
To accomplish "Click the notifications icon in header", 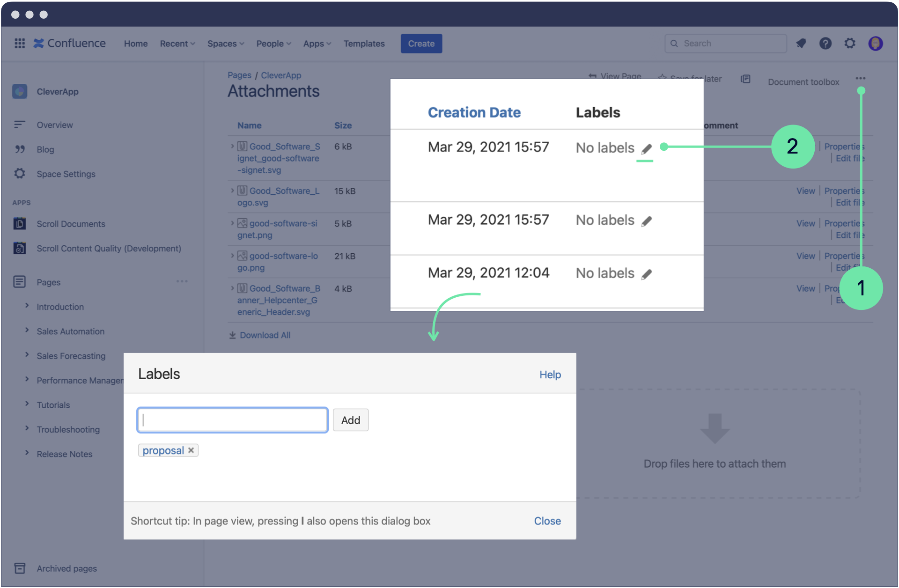I will click(x=801, y=44).
